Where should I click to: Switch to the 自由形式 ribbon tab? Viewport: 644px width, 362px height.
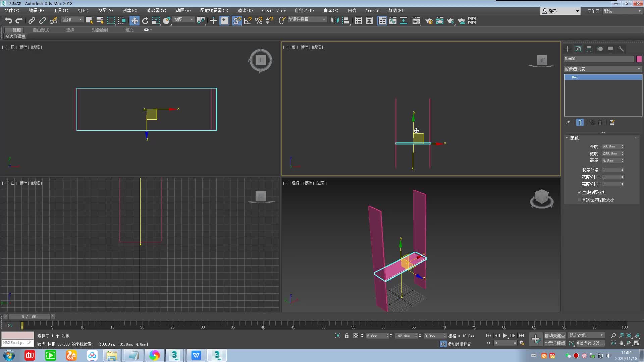(41, 30)
